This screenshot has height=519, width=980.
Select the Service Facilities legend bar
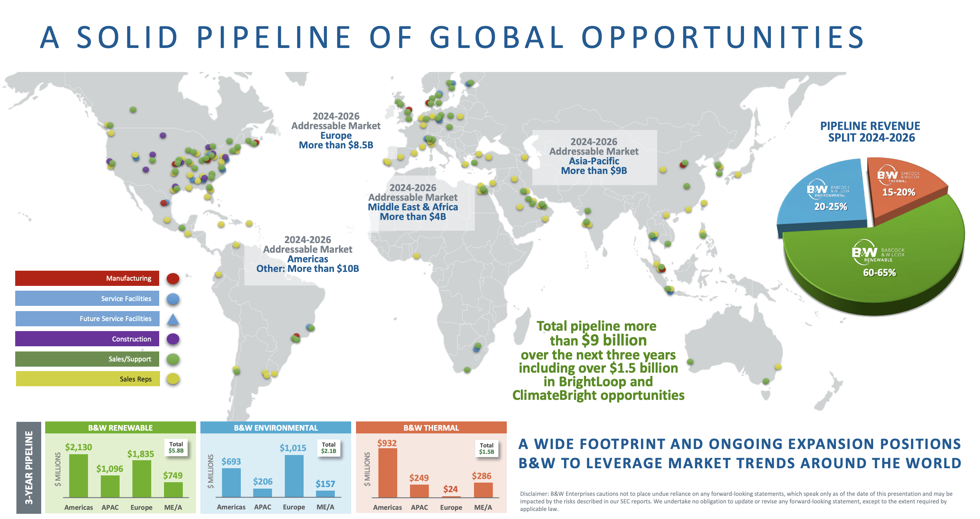click(x=87, y=298)
